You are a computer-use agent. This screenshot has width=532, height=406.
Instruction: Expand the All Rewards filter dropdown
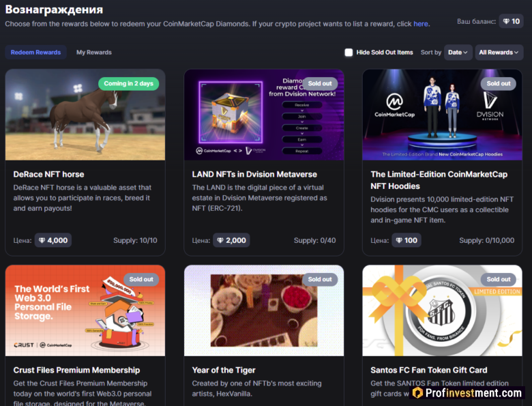point(499,53)
